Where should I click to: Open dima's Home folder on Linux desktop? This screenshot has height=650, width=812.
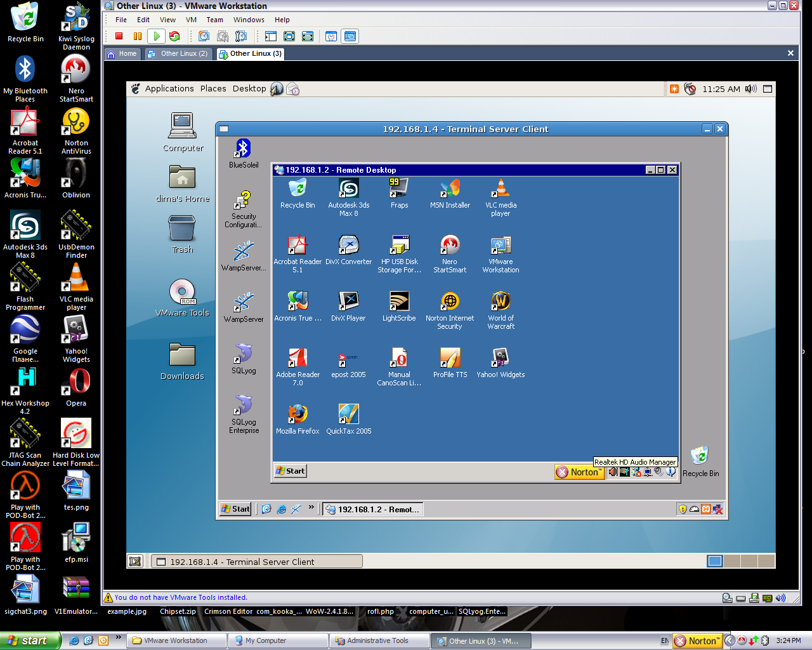[183, 183]
